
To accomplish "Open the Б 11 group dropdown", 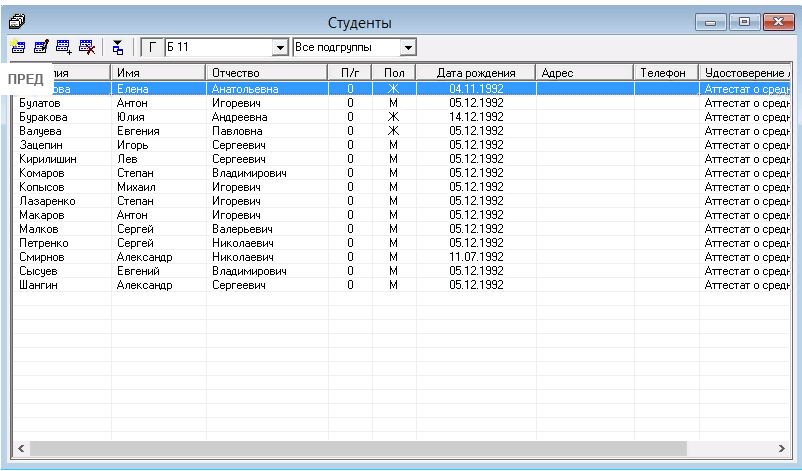I will (x=280, y=47).
